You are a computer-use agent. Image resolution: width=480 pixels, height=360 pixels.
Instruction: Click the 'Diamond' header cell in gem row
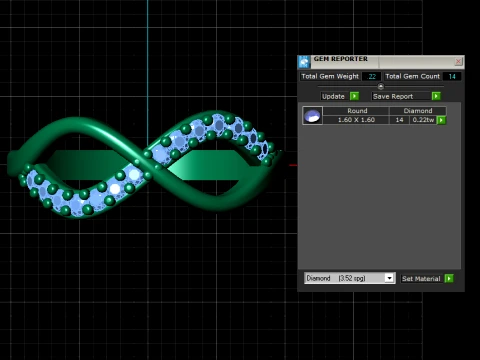418,111
